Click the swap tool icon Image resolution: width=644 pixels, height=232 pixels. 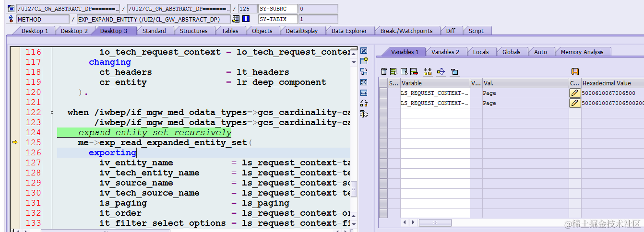(x=364, y=72)
